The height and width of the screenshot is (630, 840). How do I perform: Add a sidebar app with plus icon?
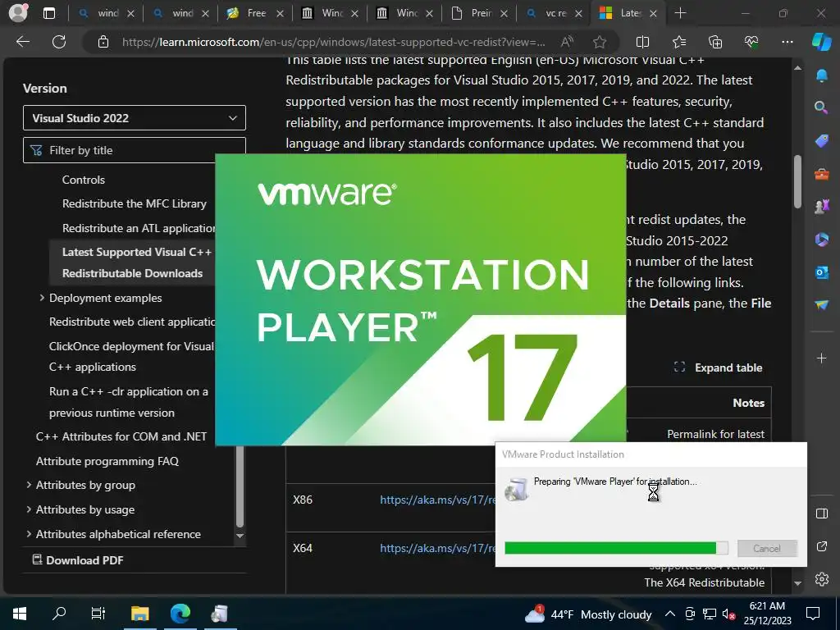click(x=821, y=358)
